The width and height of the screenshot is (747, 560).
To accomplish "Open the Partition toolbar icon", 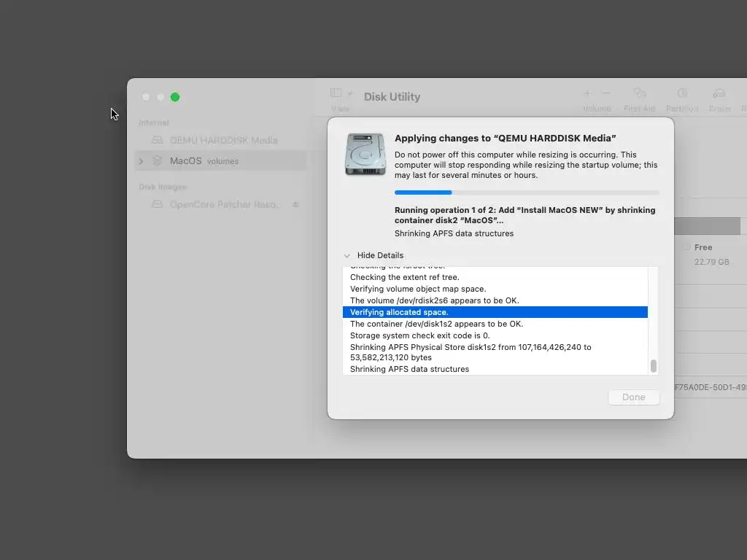I will [682, 93].
